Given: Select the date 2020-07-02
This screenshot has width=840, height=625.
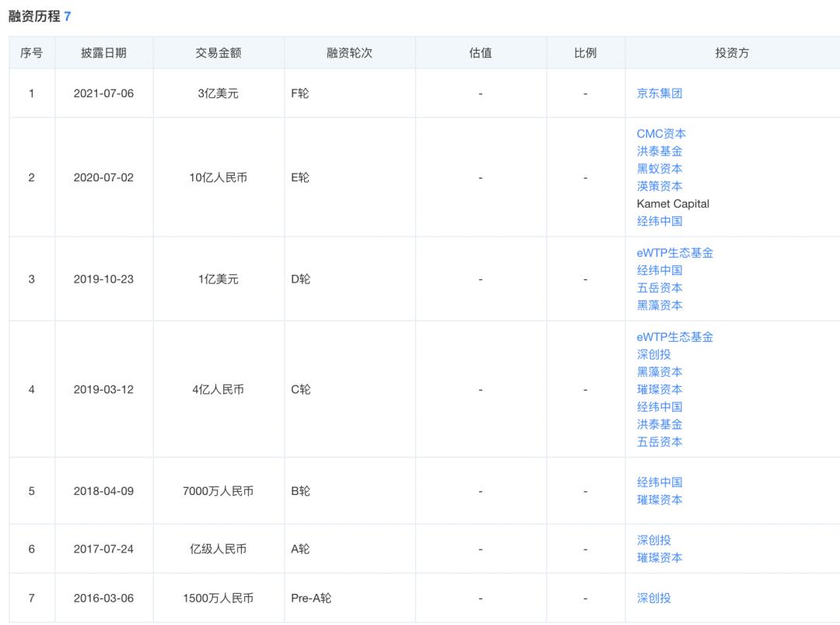Looking at the screenshot, I should tap(103, 177).
